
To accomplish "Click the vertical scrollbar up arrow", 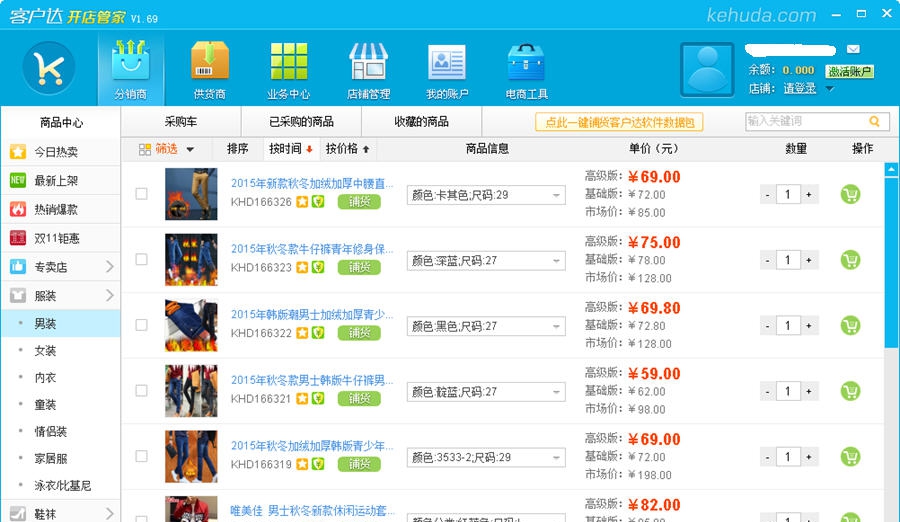I will (x=891, y=169).
